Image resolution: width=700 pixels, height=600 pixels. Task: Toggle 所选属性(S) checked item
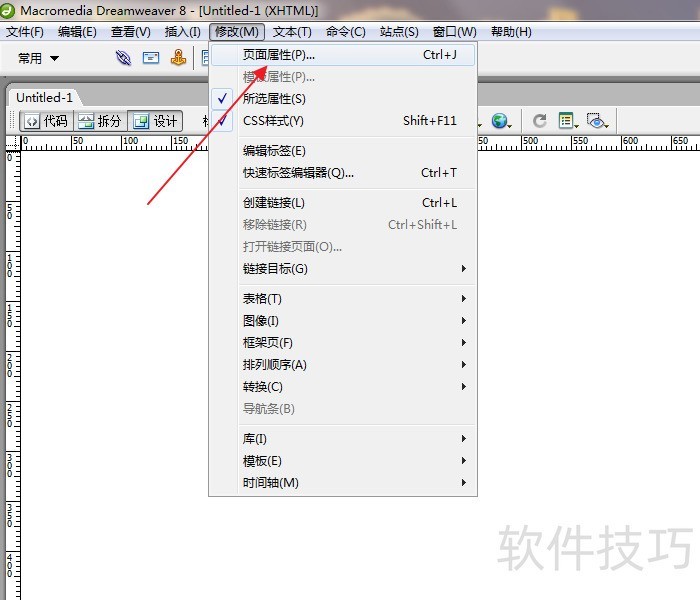point(343,99)
